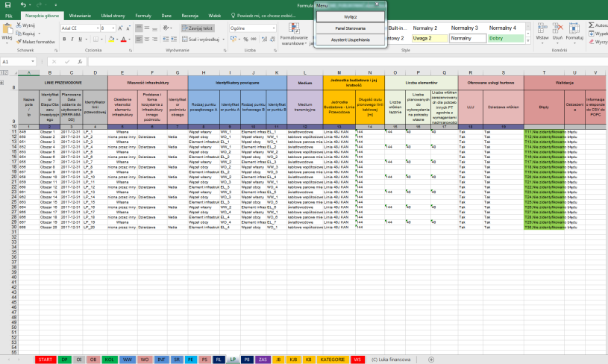Open the font name Arial CE dropdown

tap(98, 28)
